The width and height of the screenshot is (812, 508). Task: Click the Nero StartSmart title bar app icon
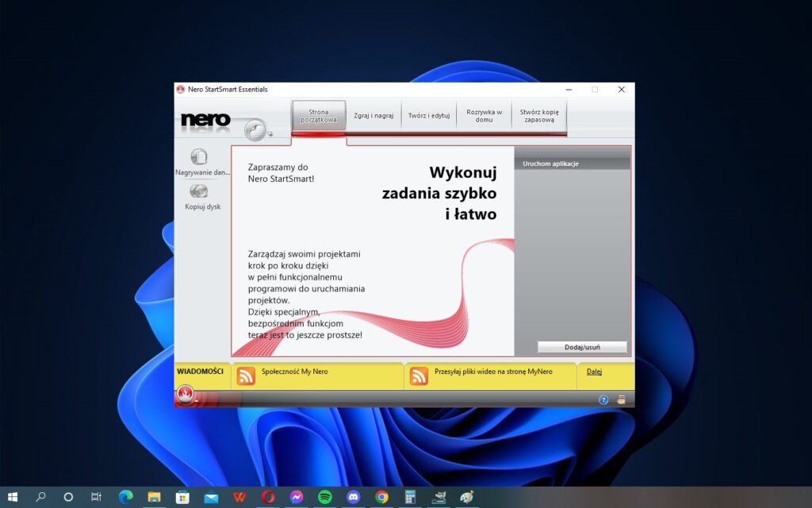(x=181, y=89)
